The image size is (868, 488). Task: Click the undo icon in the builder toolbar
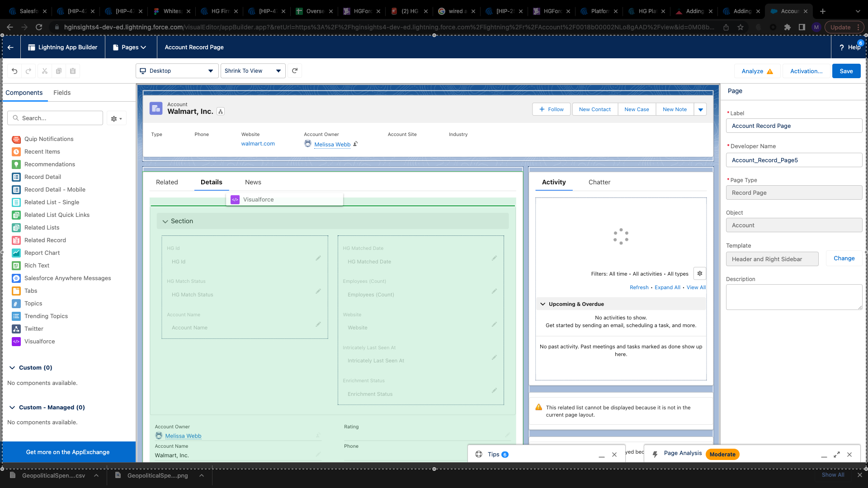[x=14, y=71]
